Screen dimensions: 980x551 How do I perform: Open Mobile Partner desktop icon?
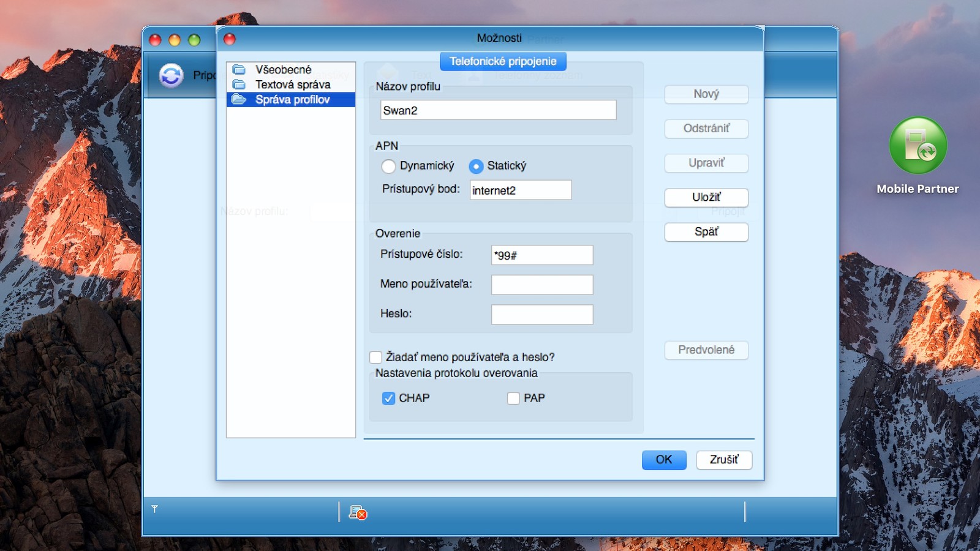pyautogui.click(x=918, y=146)
